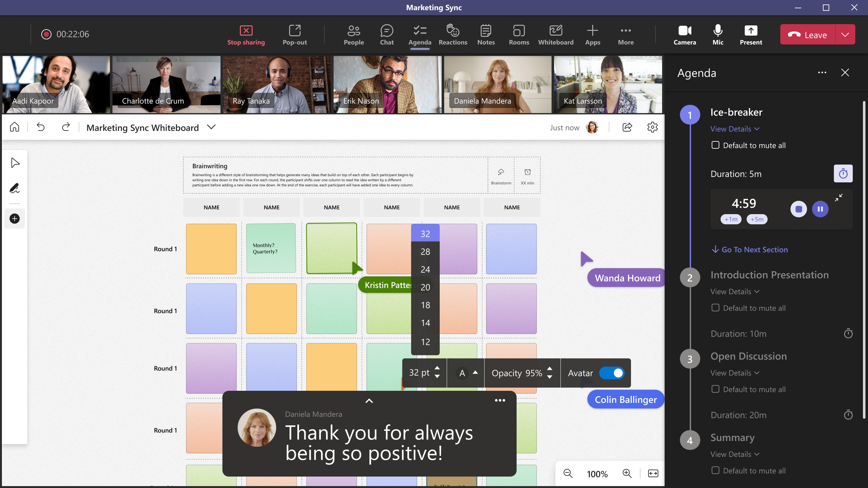The image size is (868, 488).
Task: Open the Whiteboard from toolbar
Action: tap(556, 34)
